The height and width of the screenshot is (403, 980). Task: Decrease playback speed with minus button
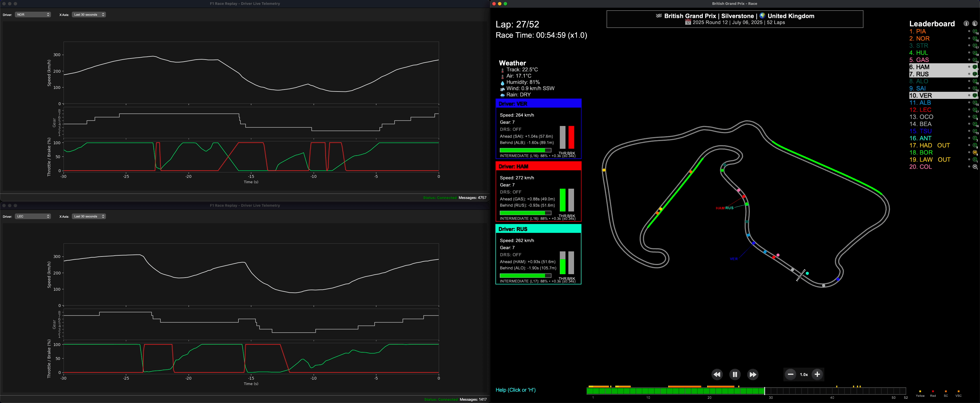tap(791, 374)
